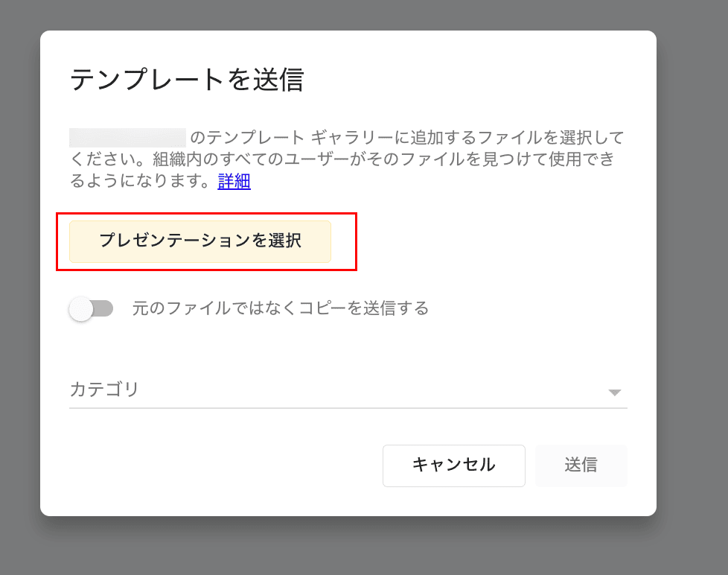Click the 送信 submit button
Viewport: 728px width, 575px height.
click(581, 466)
